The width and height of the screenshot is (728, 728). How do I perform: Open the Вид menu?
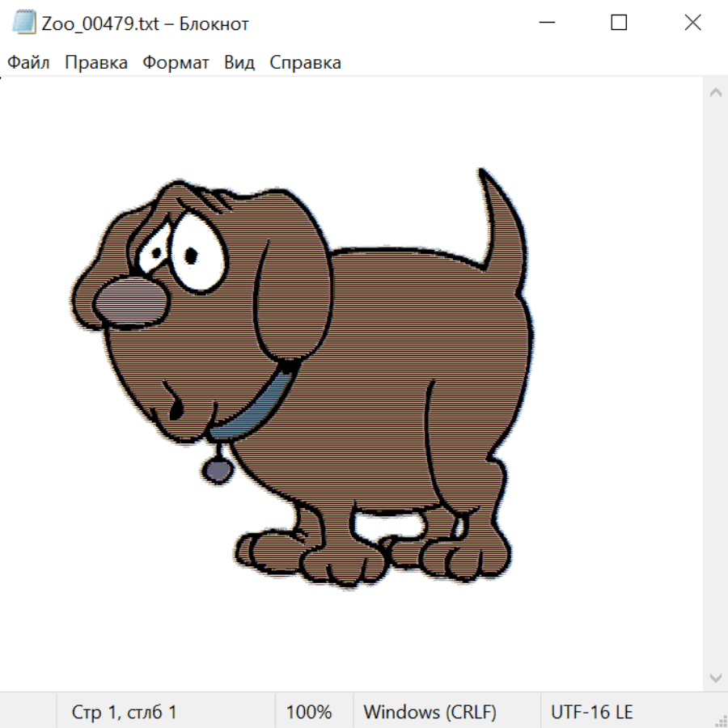(239, 63)
